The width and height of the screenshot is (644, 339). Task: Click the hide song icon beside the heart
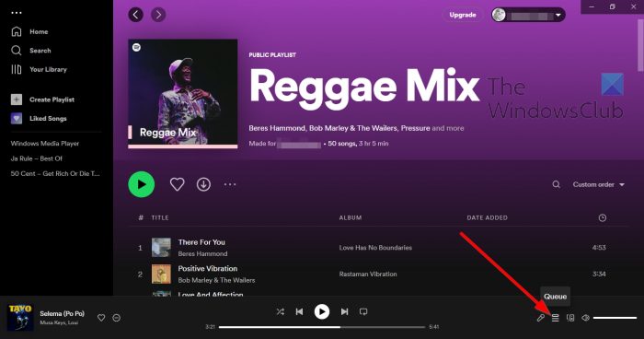pyautogui.click(x=117, y=318)
